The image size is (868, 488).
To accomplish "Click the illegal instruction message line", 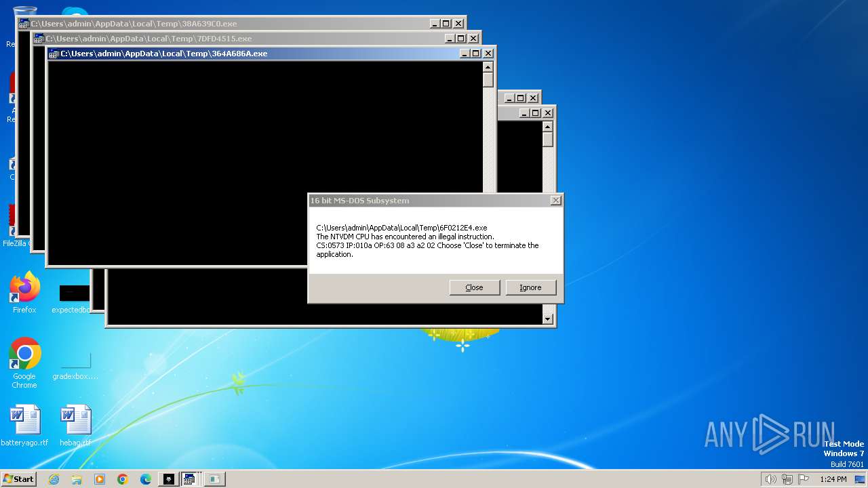I will click(x=405, y=237).
